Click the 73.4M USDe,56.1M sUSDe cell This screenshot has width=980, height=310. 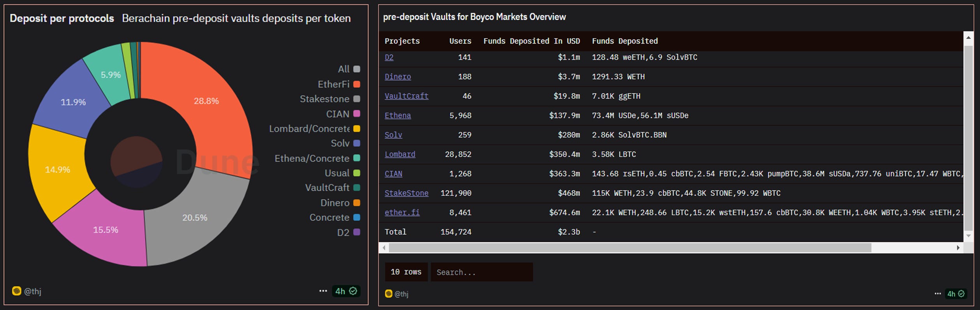tap(640, 116)
